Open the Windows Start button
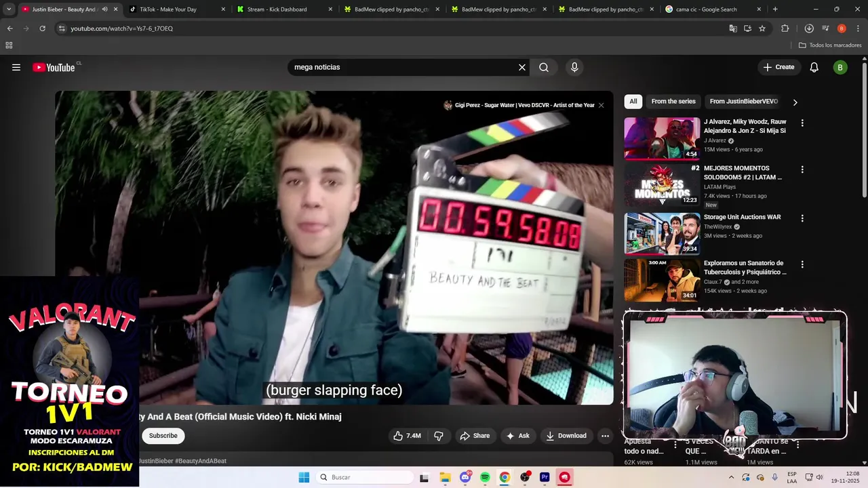The image size is (868, 488). pyautogui.click(x=304, y=477)
